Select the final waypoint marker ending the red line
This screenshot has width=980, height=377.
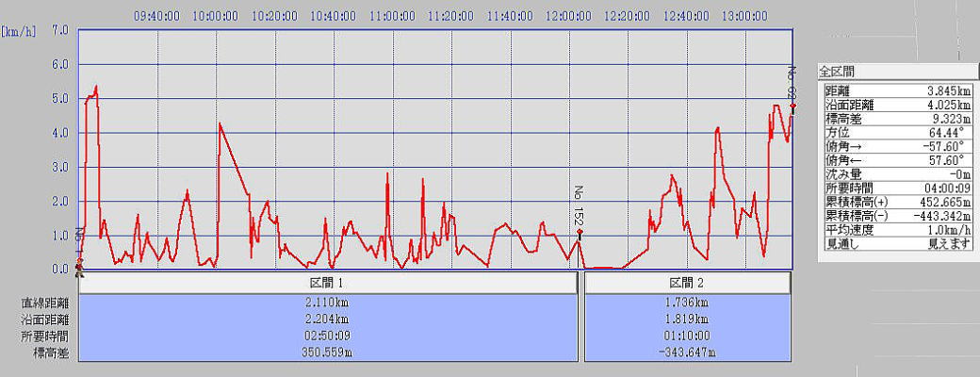click(792, 107)
